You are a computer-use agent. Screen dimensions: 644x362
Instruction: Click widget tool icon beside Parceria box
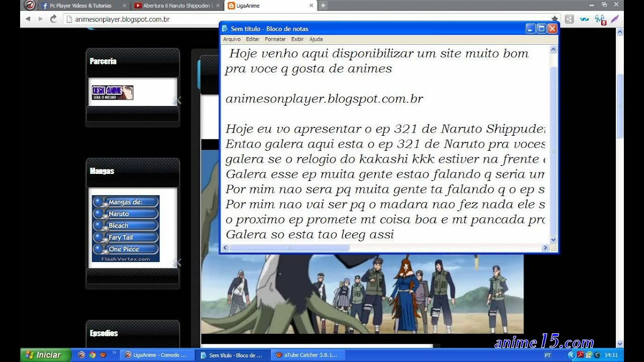pyautogui.click(x=177, y=101)
